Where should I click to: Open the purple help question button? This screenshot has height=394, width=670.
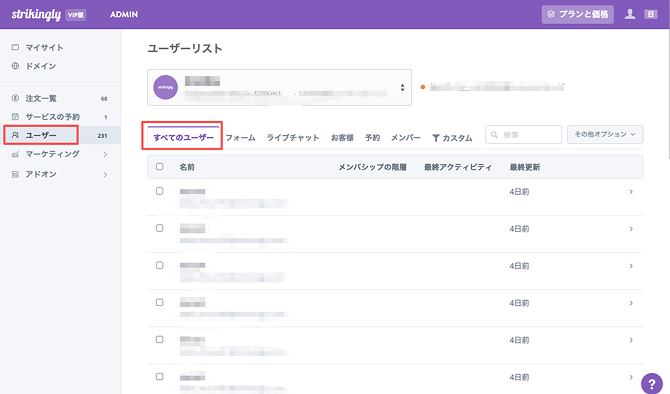(652, 383)
